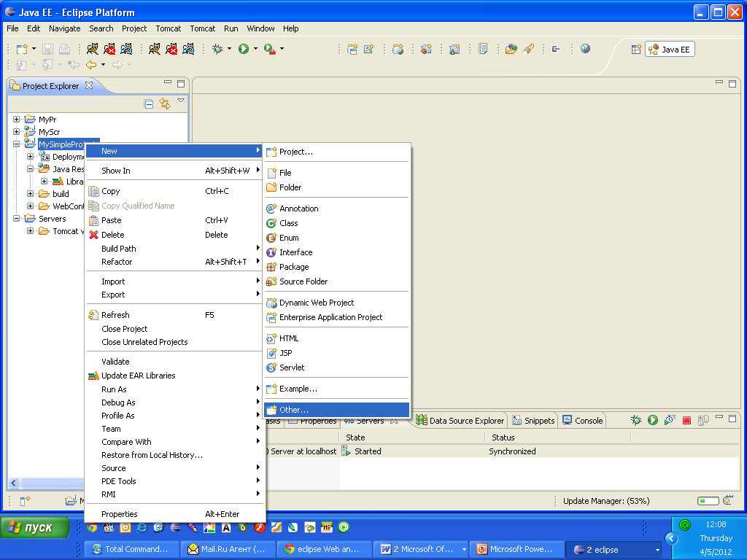Click the State column header
The height and width of the screenshot is (560, 747).
tap(413, 437)
